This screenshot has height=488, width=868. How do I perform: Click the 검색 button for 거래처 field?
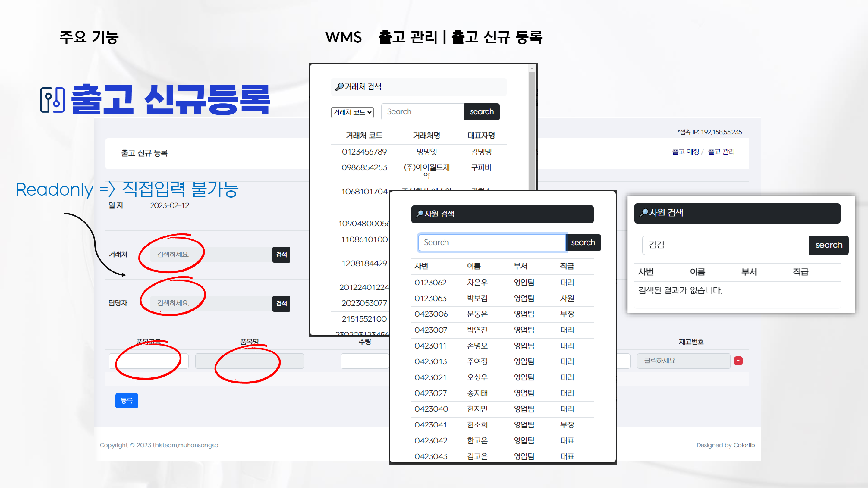coord(281,255)
